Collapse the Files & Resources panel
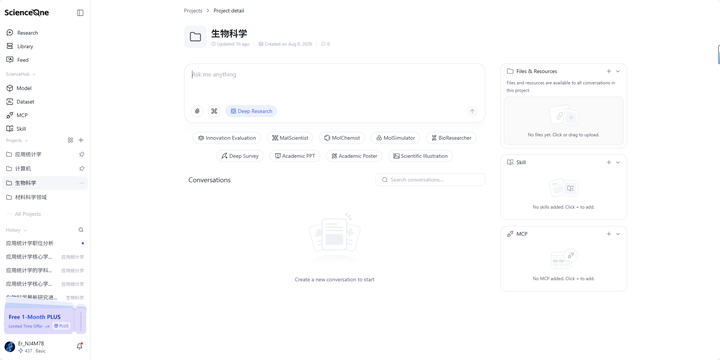720x360 pixels. pyautogui.click(x=618, y=71)
